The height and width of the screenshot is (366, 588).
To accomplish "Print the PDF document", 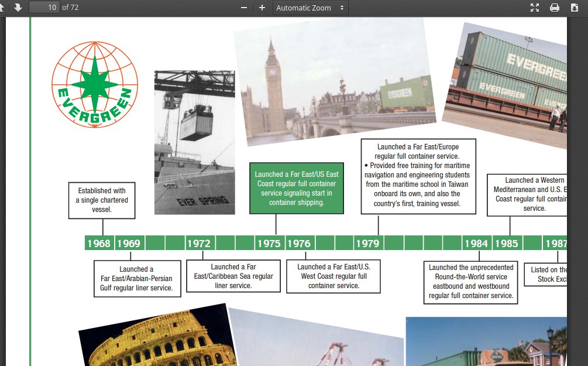I will 555,8.
